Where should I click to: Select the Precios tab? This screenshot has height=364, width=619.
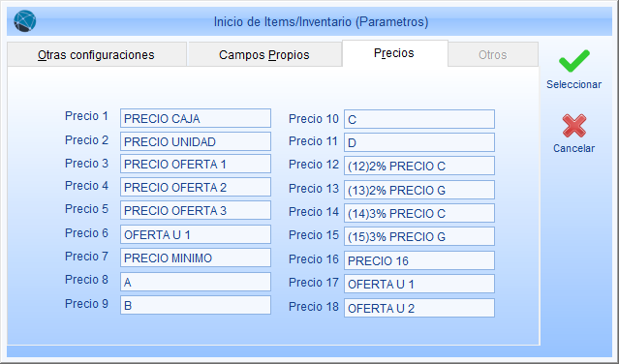(395, 53)
